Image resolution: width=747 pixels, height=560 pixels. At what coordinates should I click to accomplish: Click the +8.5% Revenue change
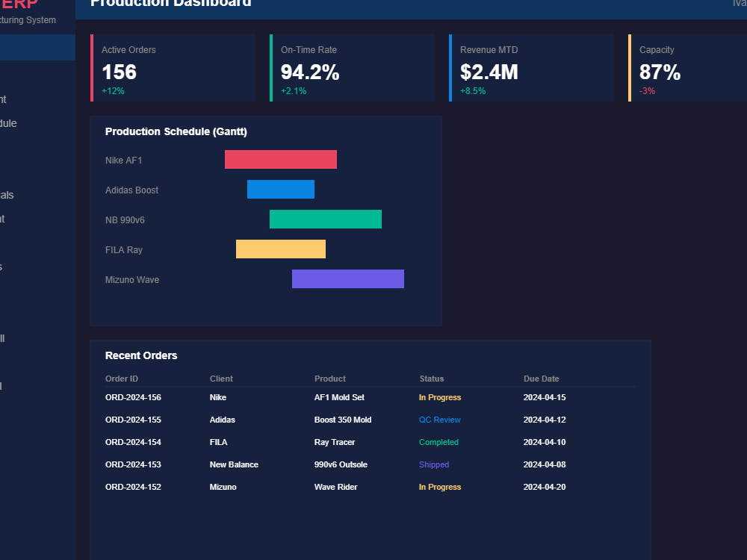pos(473,90)
